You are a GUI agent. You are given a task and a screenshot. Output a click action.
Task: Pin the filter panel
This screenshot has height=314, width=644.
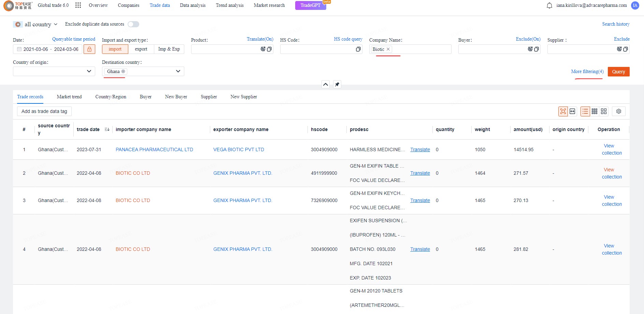(337, 84)
